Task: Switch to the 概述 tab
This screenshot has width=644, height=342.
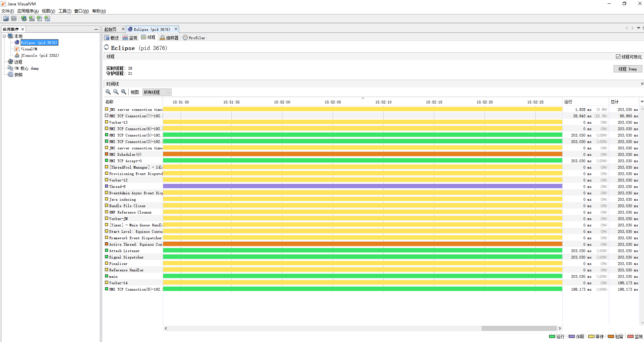Action: 112,38
